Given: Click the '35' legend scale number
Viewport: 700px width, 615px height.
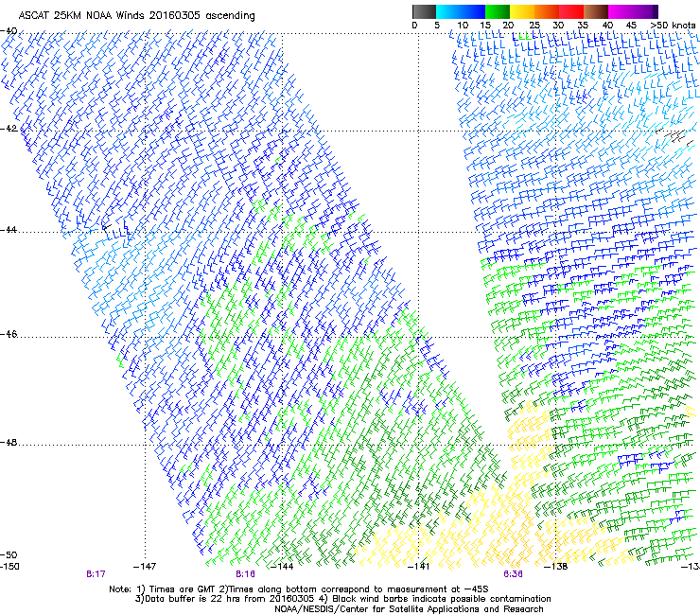Looking at the screenshot, I should [583, 26].
